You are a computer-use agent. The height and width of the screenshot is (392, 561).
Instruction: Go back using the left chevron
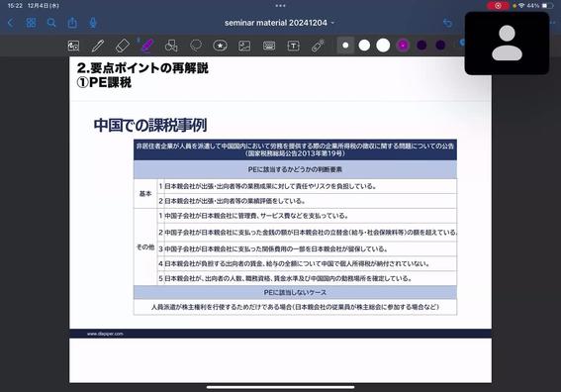tap(10, 23)
